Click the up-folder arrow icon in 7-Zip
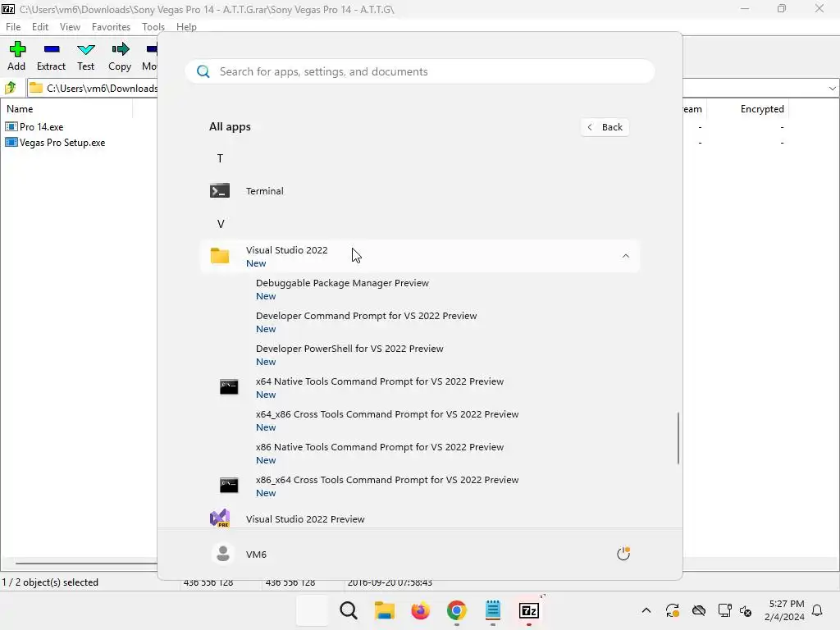 [11, 88]
